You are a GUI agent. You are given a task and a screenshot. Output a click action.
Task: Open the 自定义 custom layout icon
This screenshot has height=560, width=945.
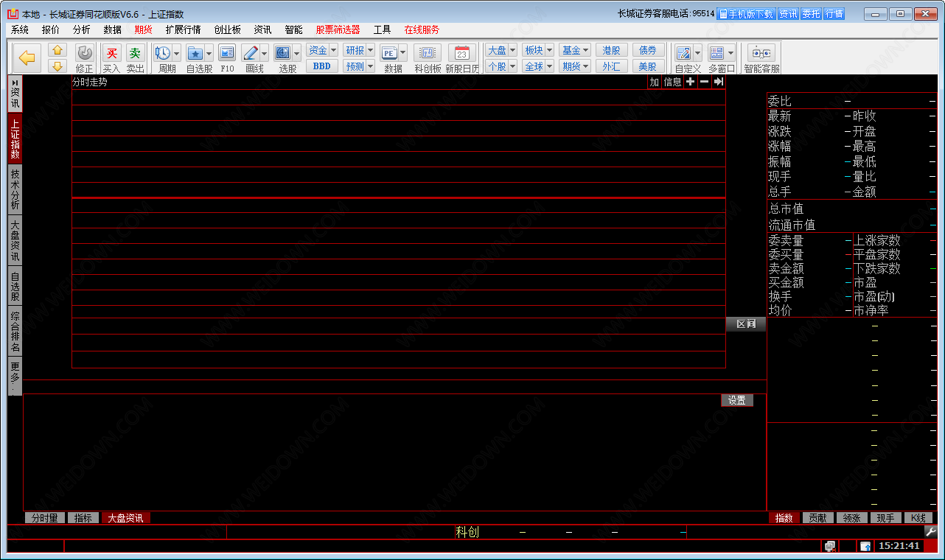[x=683, y=53]
